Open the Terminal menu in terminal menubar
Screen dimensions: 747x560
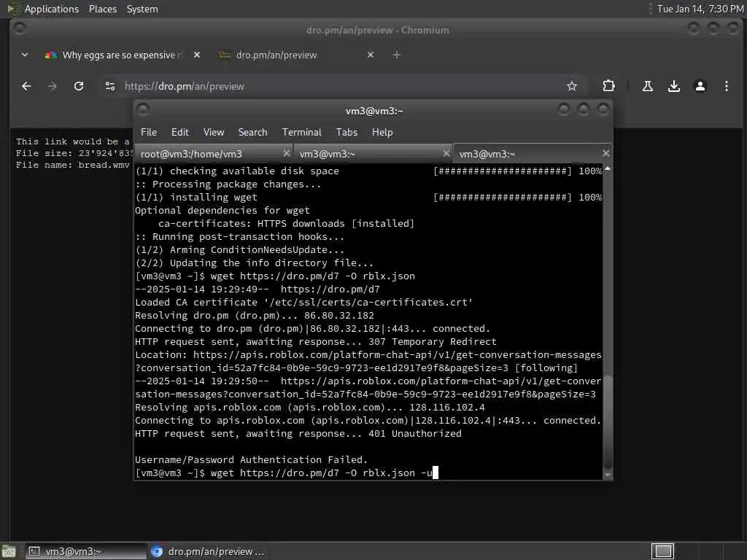pos(301,133)
